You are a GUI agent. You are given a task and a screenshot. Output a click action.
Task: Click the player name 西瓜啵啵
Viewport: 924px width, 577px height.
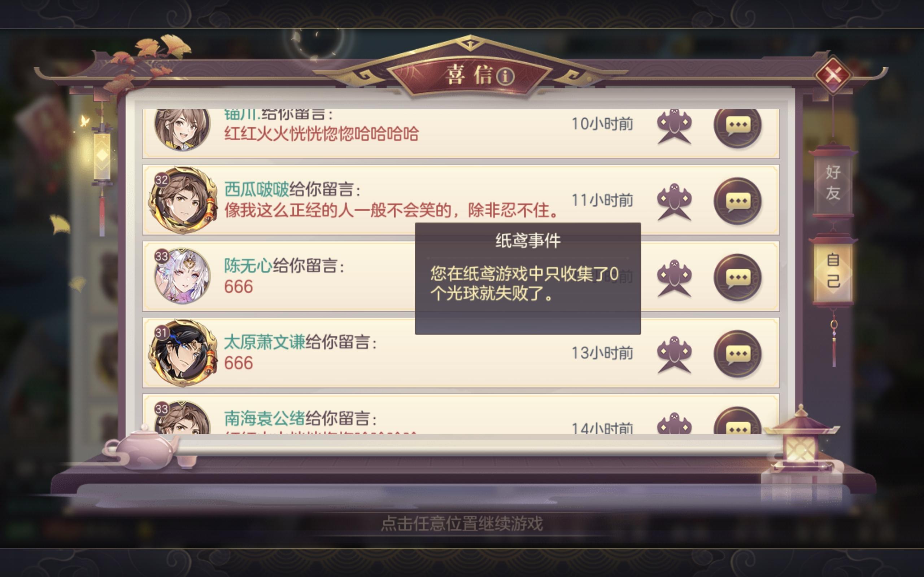pos(256,189)
